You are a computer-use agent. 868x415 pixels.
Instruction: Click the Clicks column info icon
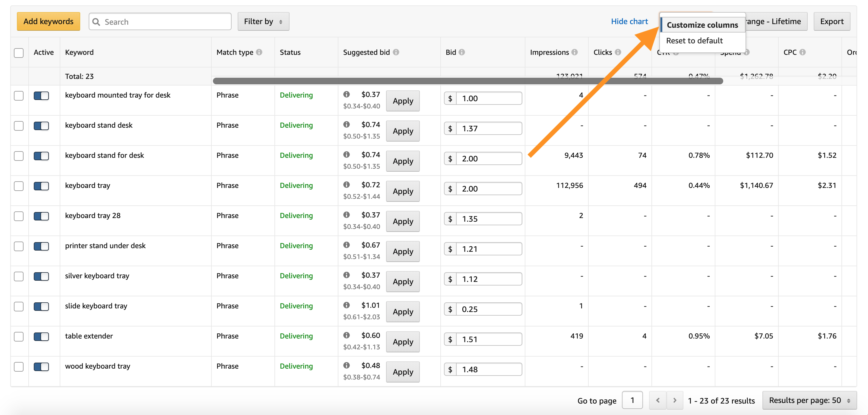pyautogui.click(x=618, y=52)
